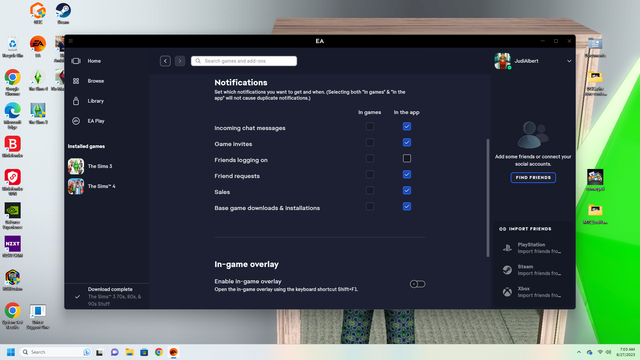The image size is (640, 360).
Task: Open Microsoft Store from the taskbar
Action: tap(144, 352)
